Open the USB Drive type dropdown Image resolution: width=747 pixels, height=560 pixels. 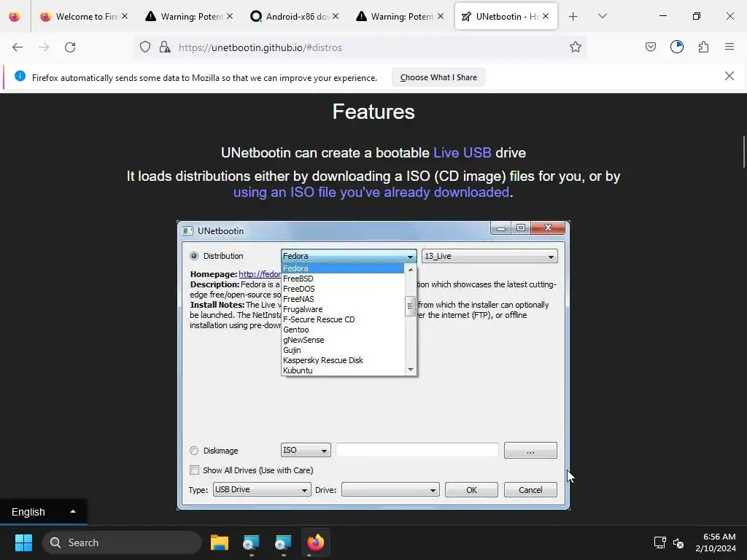262,489
